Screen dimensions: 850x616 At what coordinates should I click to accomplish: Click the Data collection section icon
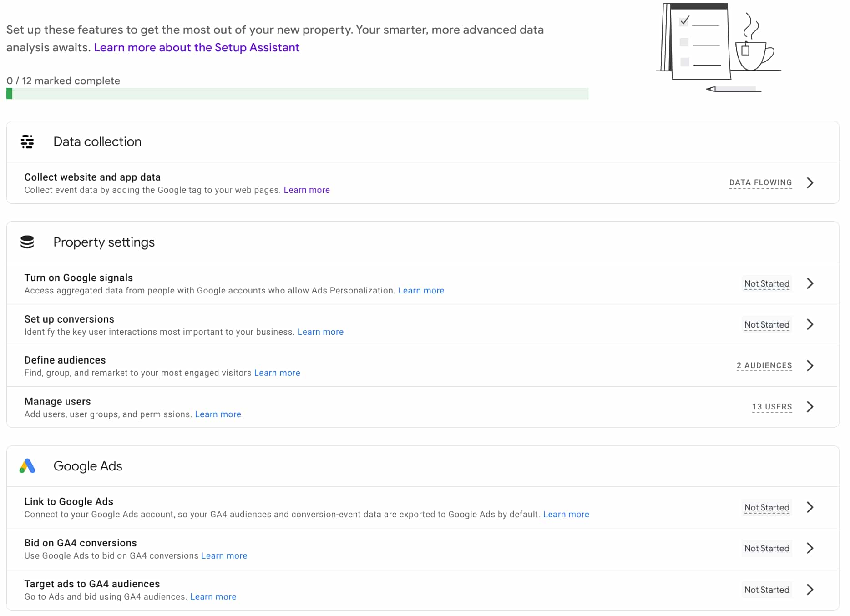tap(27, 142)
